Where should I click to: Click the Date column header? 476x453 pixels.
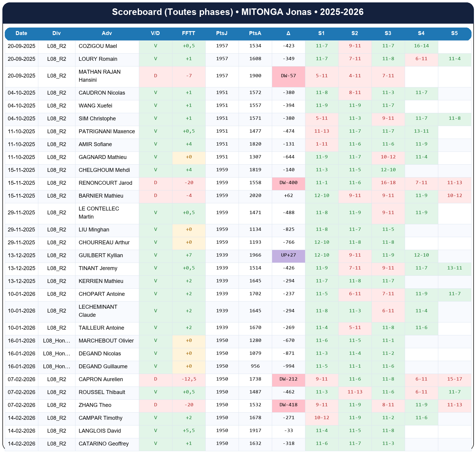pos(21,33)
